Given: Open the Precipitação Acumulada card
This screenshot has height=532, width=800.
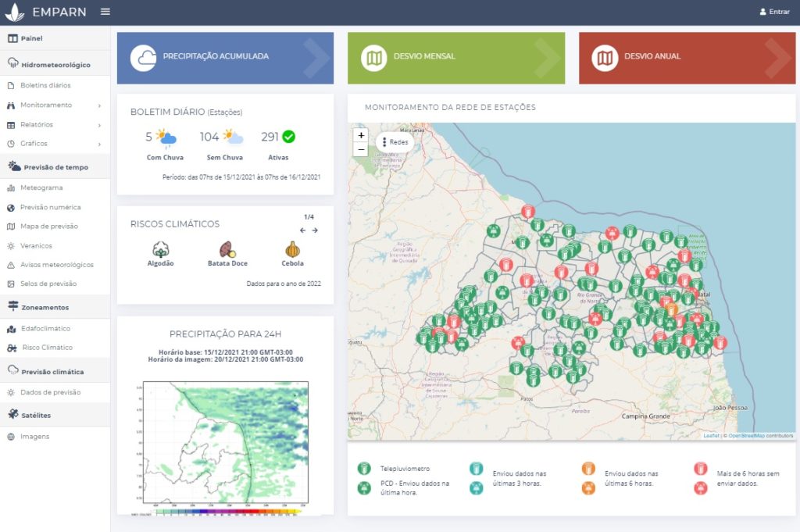Looking at the screenshot, I should coord(225,58).
